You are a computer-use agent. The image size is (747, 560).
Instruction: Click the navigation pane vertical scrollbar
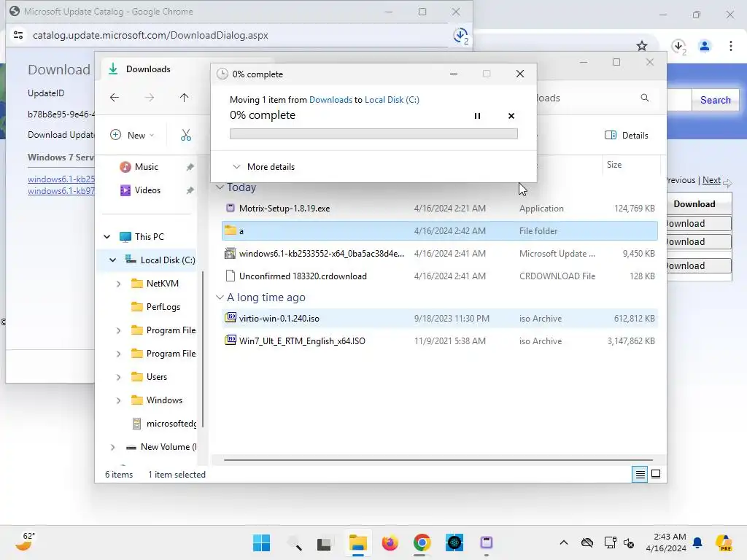[x=203, y=349]
